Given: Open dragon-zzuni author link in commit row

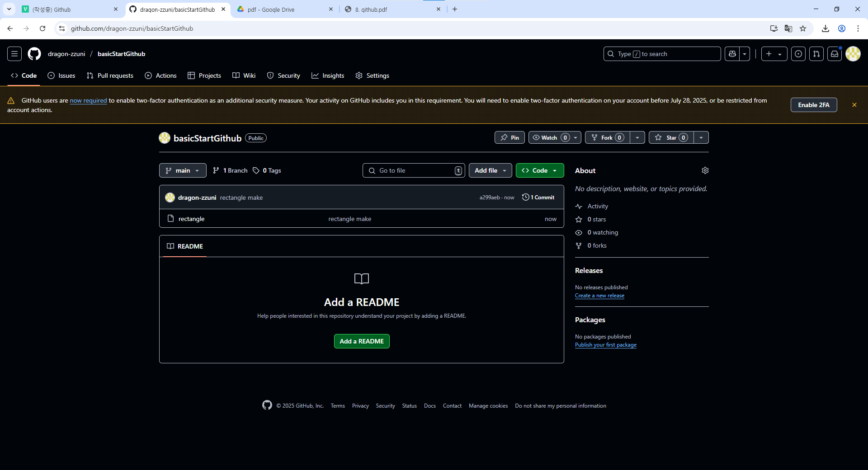Looking at the screenshot, I should tap(197, 197).
